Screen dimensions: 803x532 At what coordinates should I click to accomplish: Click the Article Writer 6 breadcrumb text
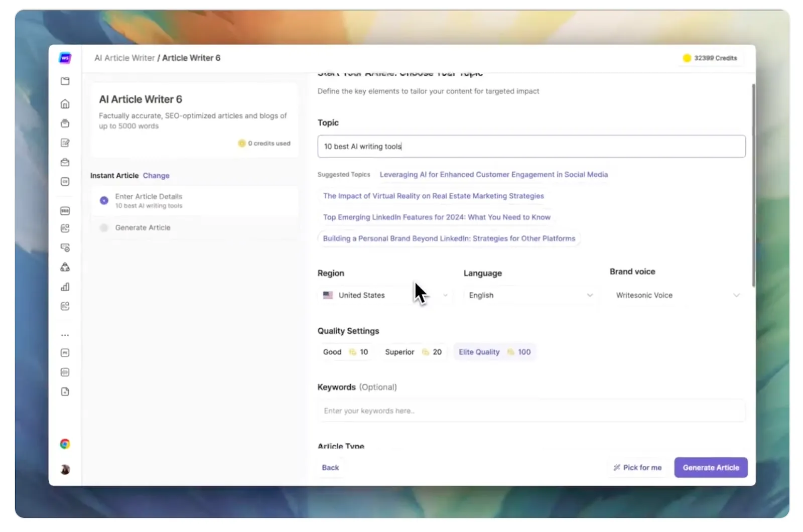[x=191, y=58]
